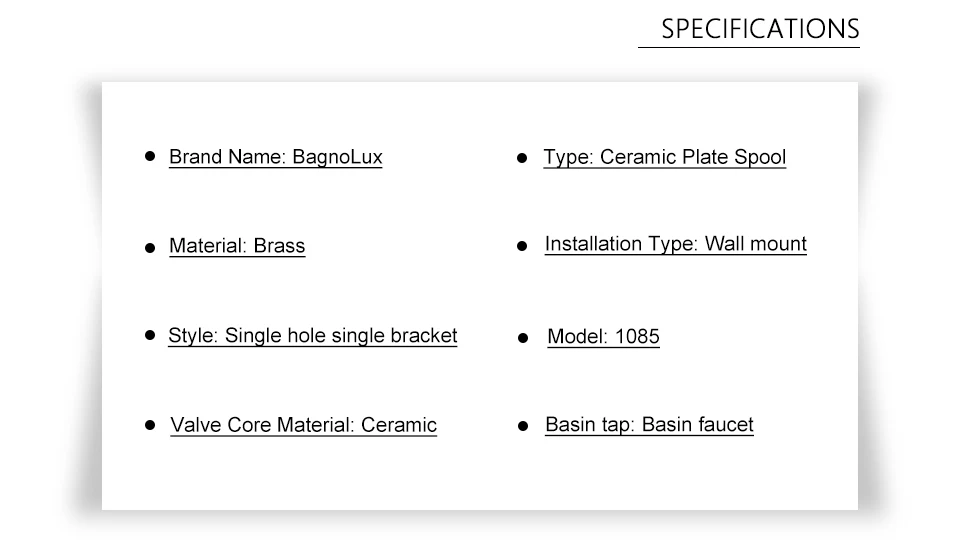960x554 pixels.
Task: Click the bullet next to Type line
Action: pos(522,158)
